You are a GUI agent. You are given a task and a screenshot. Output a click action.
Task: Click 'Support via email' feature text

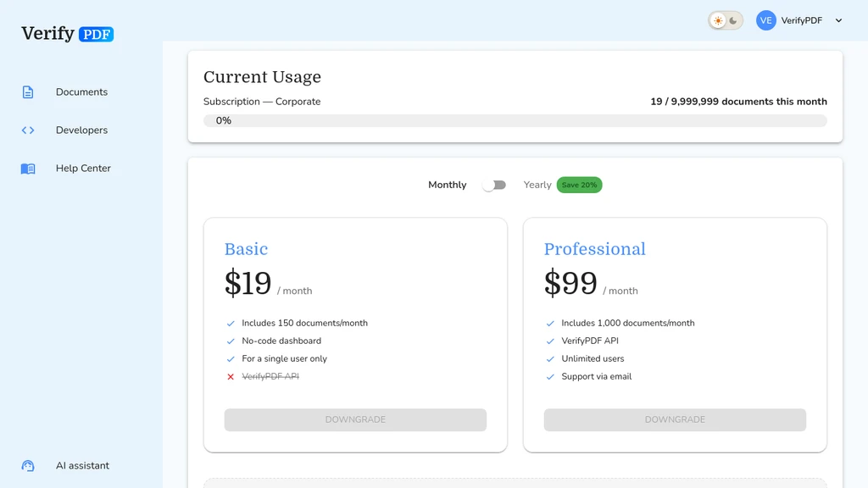click(x=596, y=376)
